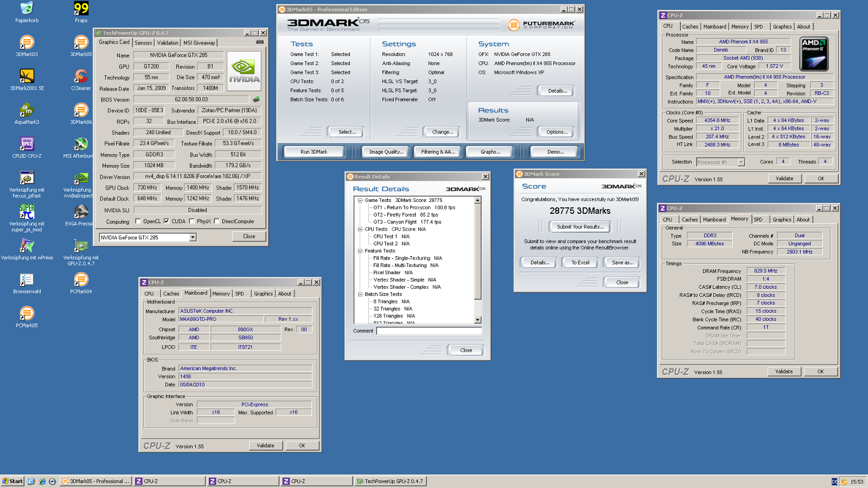Click the scrollbar thumb in Result Details
The height and width of the screenshot is (488, 868).
478,251
